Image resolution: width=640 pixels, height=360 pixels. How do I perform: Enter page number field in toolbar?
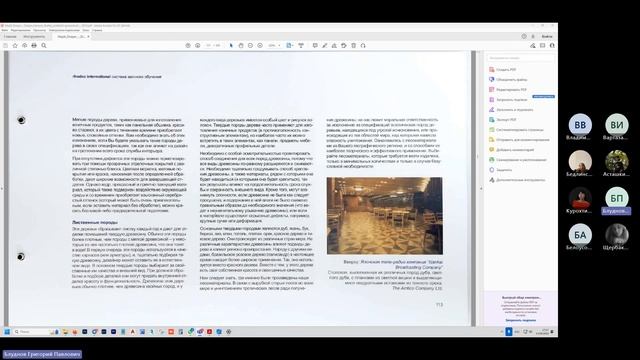pyautogui.click(x=209, y=46)
